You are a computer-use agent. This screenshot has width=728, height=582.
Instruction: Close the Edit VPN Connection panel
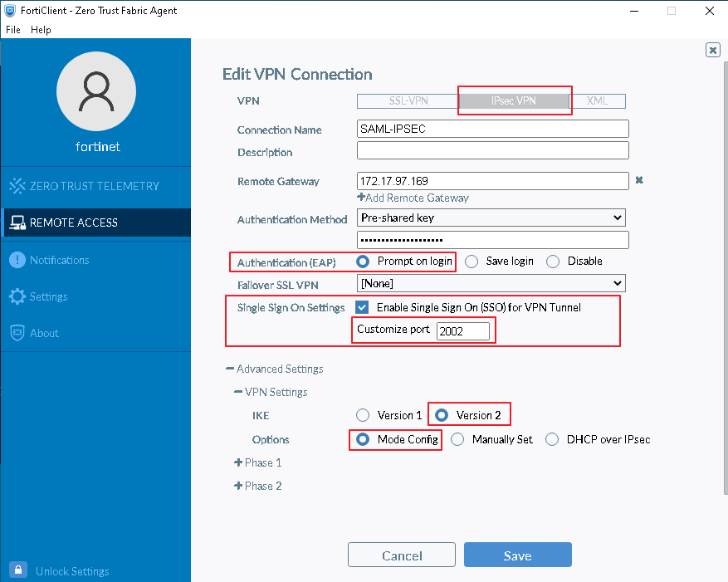(713, 50)
